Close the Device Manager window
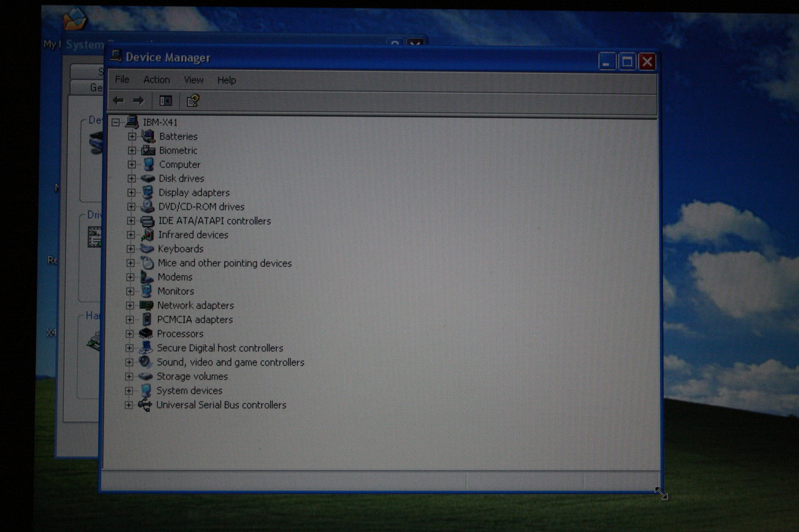Viewport: 799px width, 532px height. pyautogui.click(x=647, y=61)
